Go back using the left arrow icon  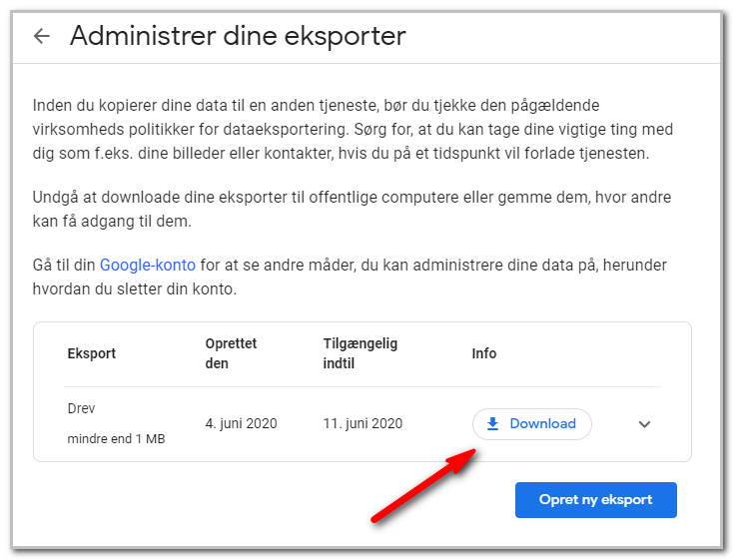pos(42,36)
